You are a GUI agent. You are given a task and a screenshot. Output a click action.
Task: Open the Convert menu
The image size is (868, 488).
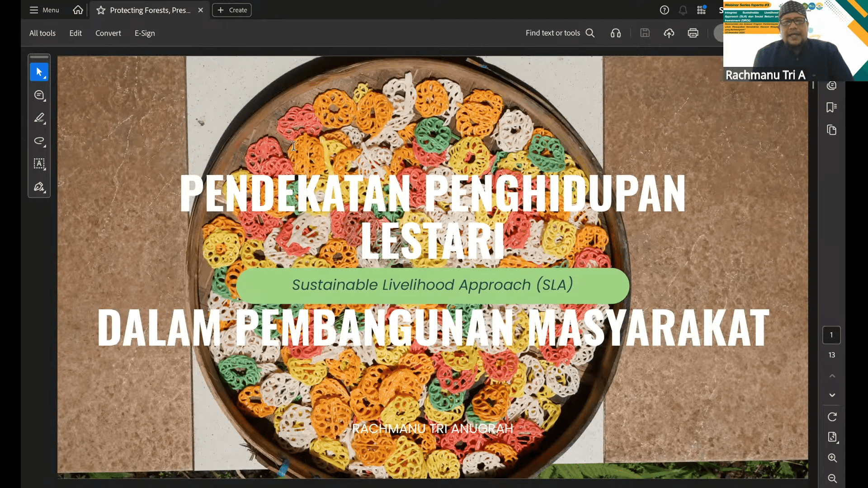(x=108, y=33)
